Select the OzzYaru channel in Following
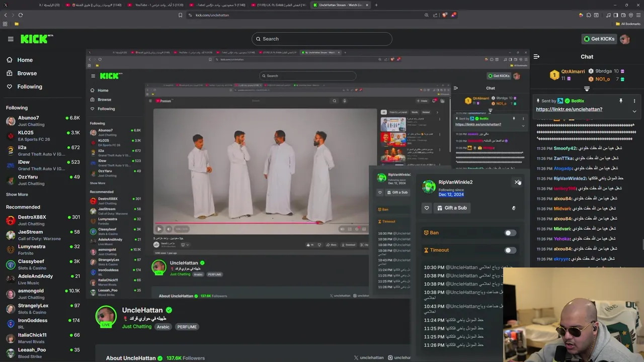644x362 pixels. 43,180
